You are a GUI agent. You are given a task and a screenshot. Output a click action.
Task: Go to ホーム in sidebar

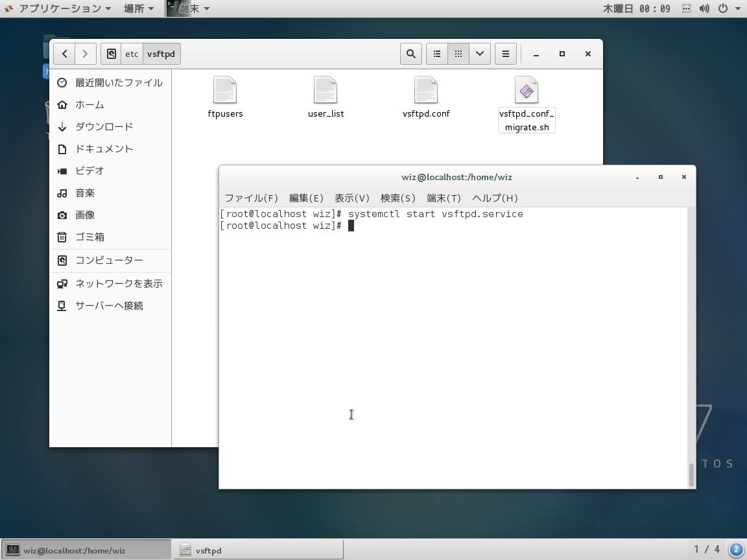(x=110, y=105)
